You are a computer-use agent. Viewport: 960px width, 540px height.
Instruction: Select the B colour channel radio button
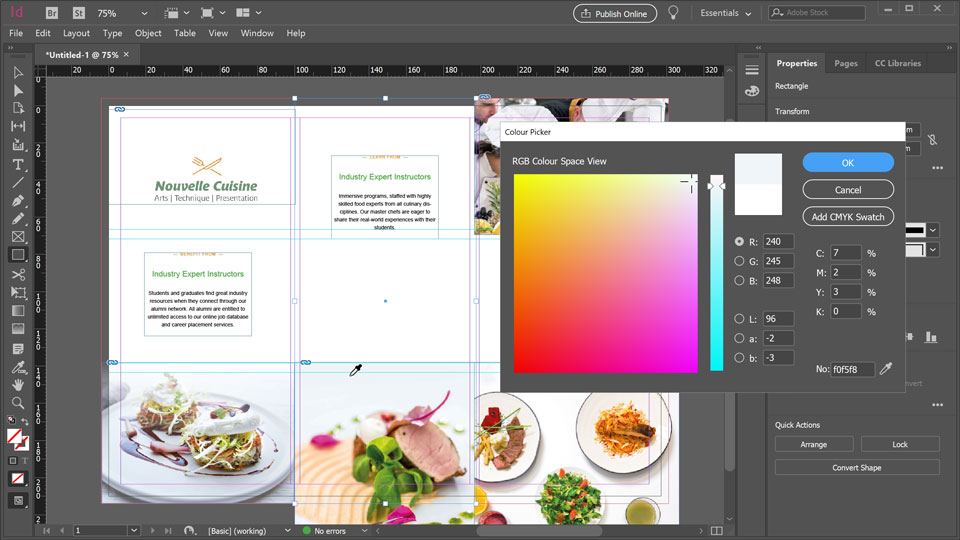point(739,281)
